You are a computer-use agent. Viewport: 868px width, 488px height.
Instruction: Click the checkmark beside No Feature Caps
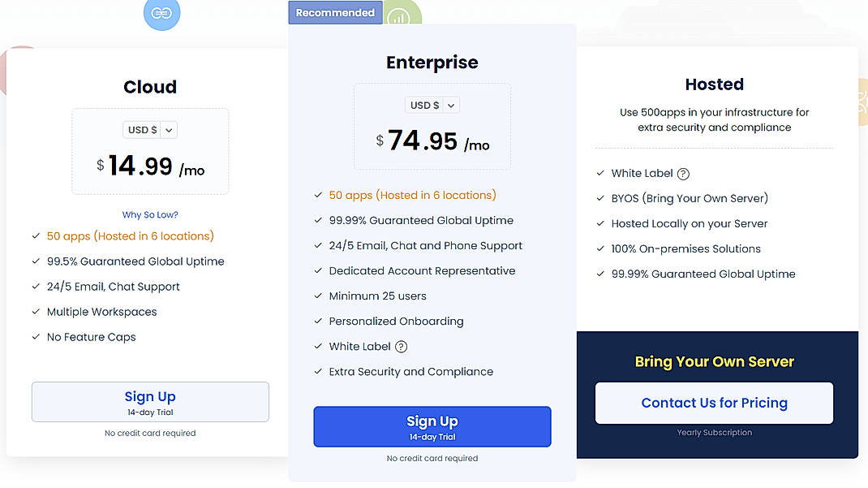pyautogui.click(x=36, y=336)
